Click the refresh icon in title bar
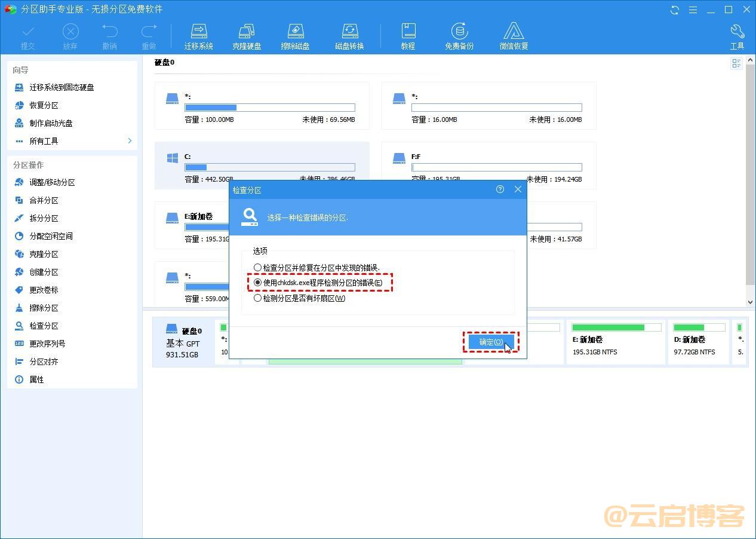Screen dimensions: 756x539 (x=675, y=10)
